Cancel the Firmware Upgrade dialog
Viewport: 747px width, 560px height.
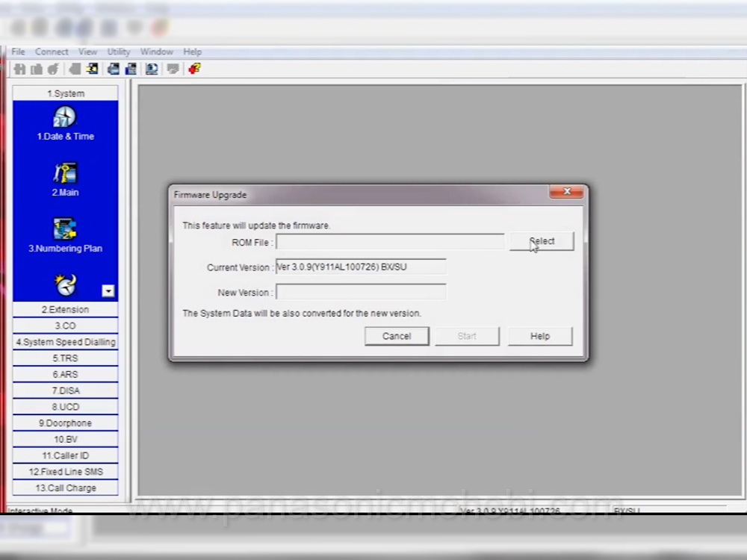click(x=397, y=336)
